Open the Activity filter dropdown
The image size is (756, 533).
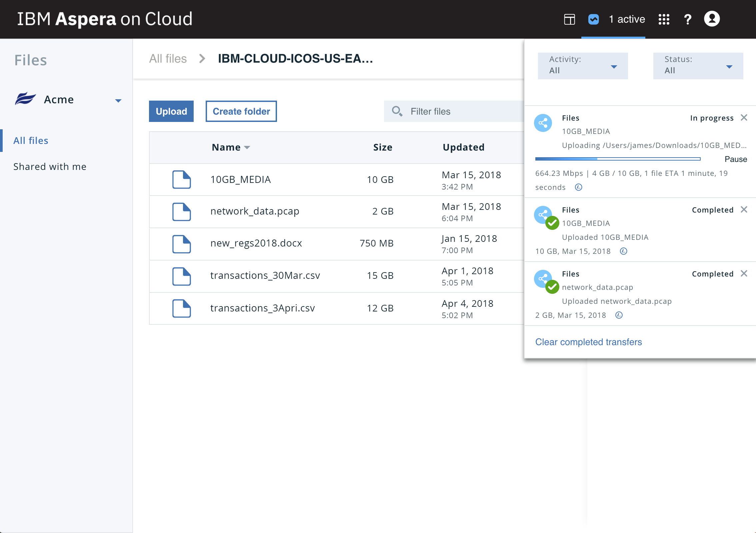point(583,66)
